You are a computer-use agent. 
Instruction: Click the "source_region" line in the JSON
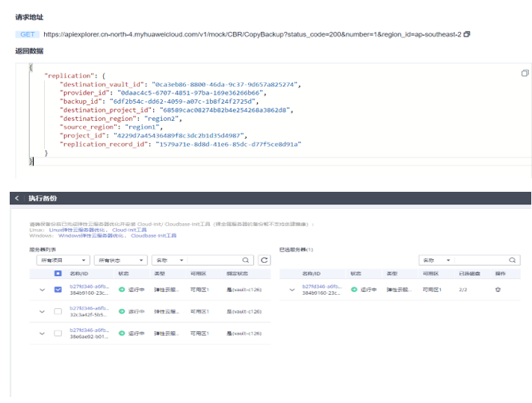(x=111, y=127)
